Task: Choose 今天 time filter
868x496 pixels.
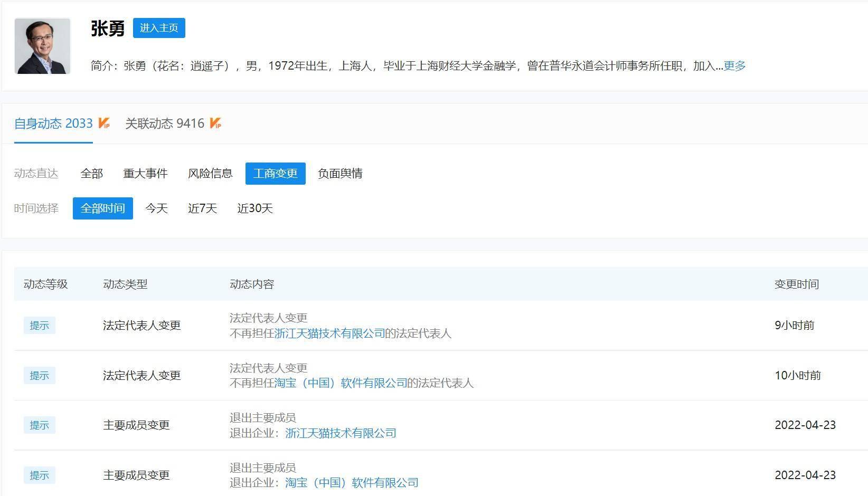Action: tap(156, 208)
